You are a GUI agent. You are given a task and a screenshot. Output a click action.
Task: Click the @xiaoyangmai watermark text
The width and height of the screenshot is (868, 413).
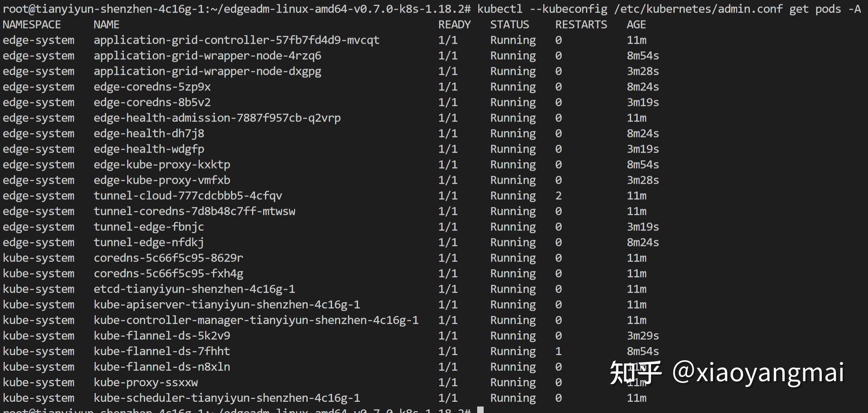pyautogui.click(x=758, y=372)
